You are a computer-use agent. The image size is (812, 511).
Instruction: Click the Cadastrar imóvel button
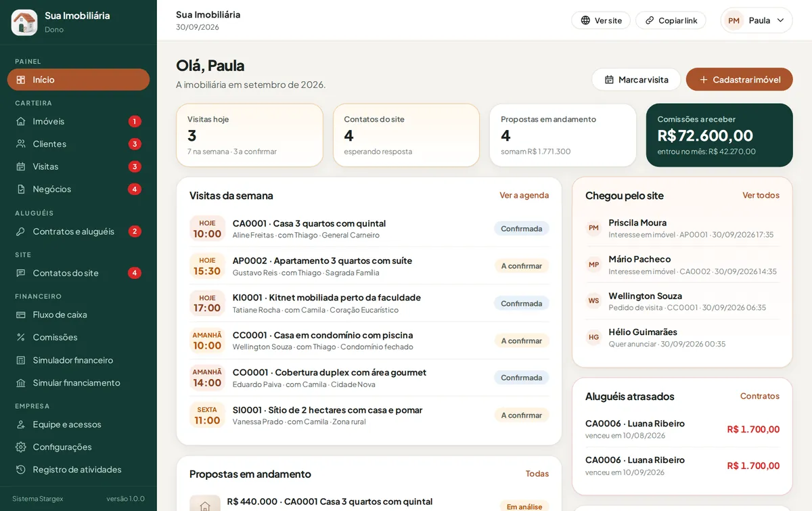tap(739, 80)
